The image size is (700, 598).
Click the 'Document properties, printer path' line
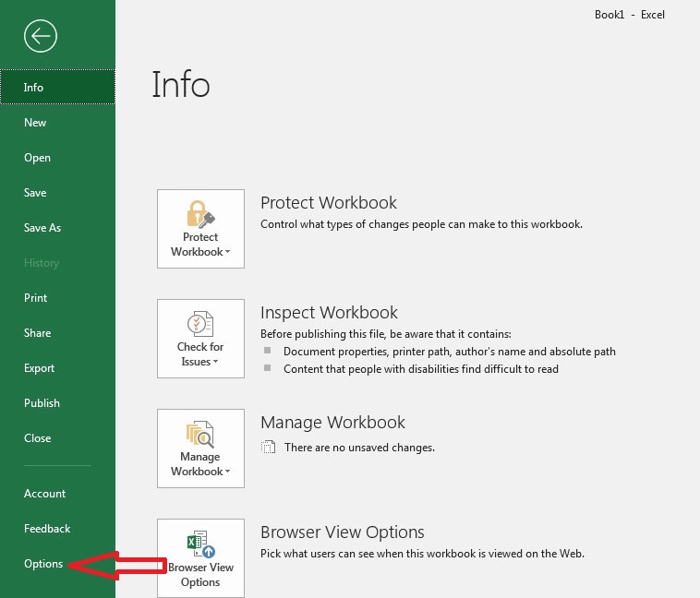[x=450, y=352]
